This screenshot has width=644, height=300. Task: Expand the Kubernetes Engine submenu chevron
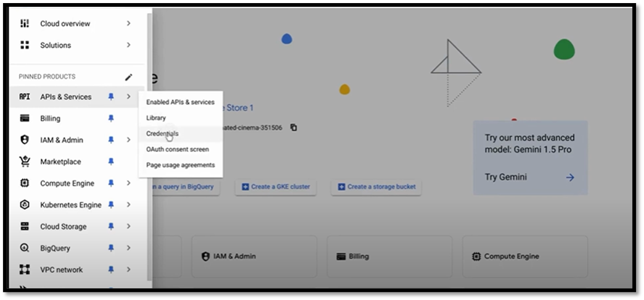129,204
